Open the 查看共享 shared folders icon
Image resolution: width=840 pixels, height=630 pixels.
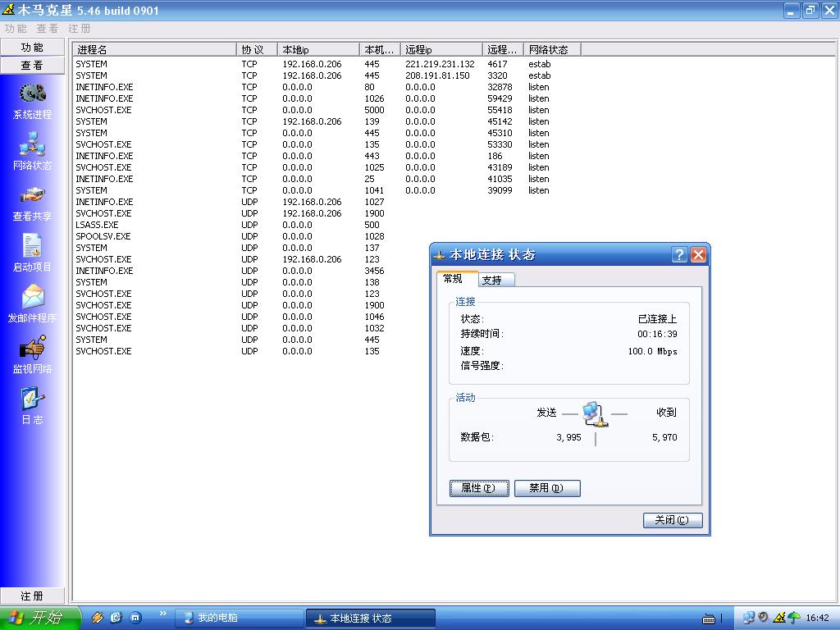32,195
